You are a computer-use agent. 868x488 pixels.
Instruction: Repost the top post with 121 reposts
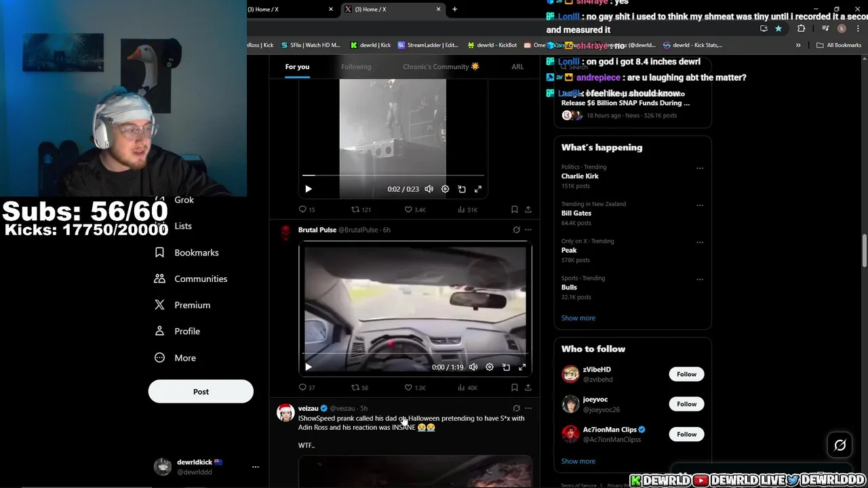[360, 209]
